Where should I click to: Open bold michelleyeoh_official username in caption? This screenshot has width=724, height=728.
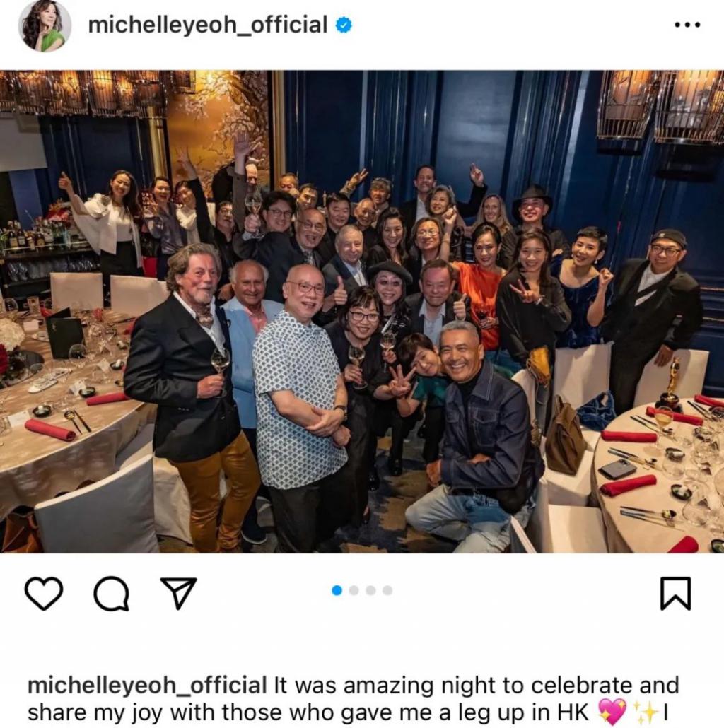(147, 686)
